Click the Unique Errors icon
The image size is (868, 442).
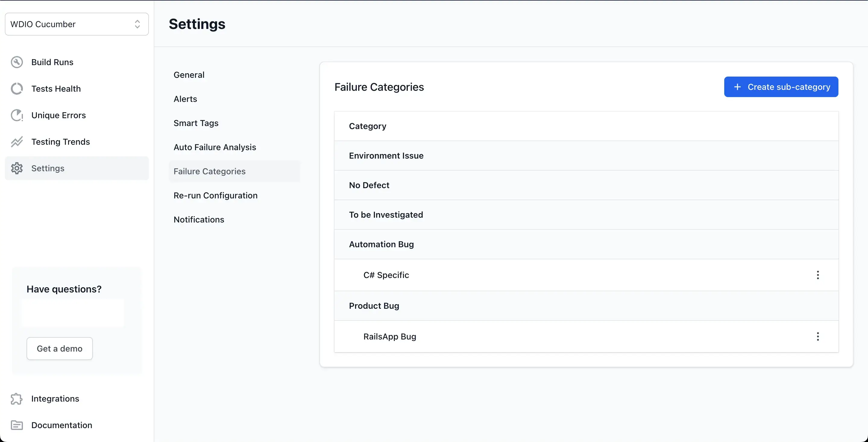[17, 115]
